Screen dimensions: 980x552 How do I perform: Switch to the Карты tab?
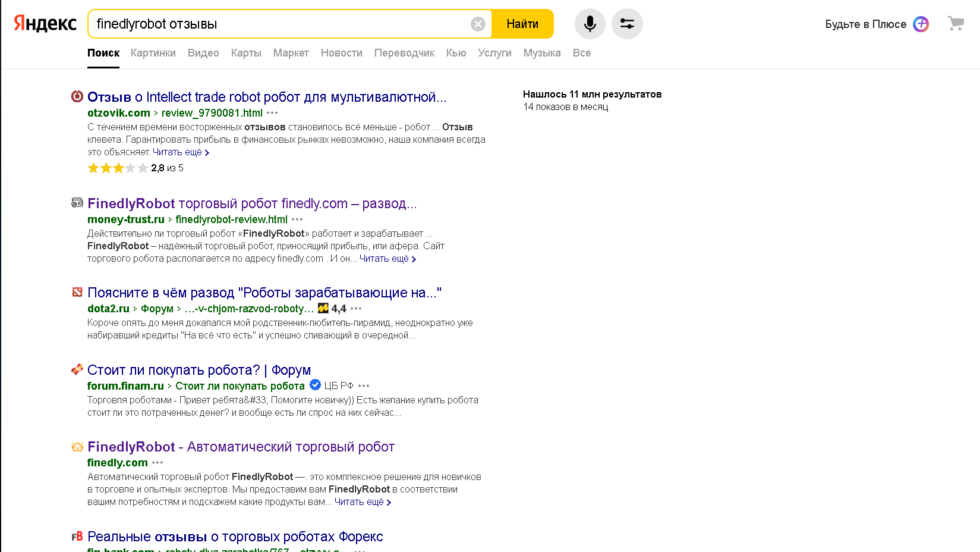tap(246, 53)
